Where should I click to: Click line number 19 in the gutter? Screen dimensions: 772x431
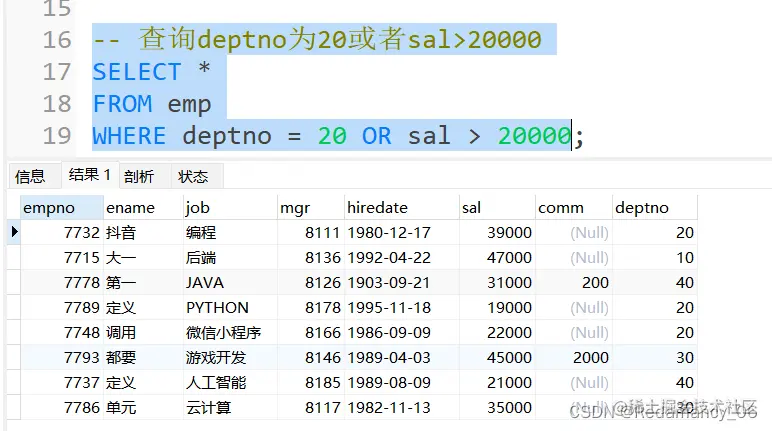(x=57, y=136)
